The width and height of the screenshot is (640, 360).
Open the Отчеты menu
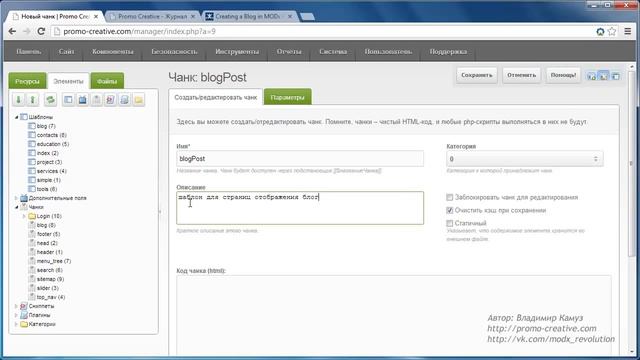[x=289, y=51]
